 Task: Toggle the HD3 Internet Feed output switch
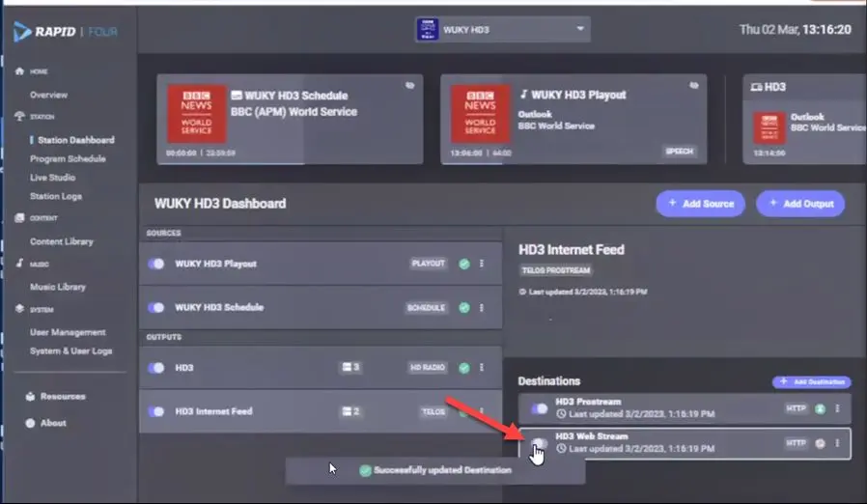[x=156, y=411]
